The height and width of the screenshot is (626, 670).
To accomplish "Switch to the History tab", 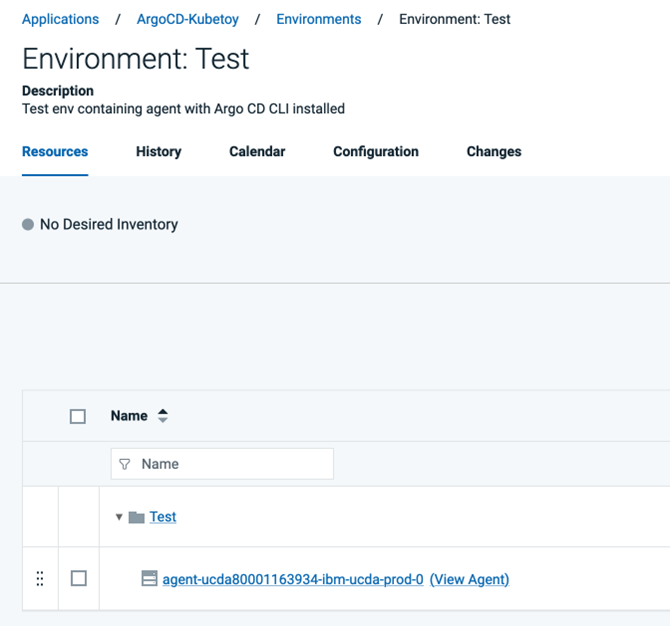I will [x=158, y=152].
